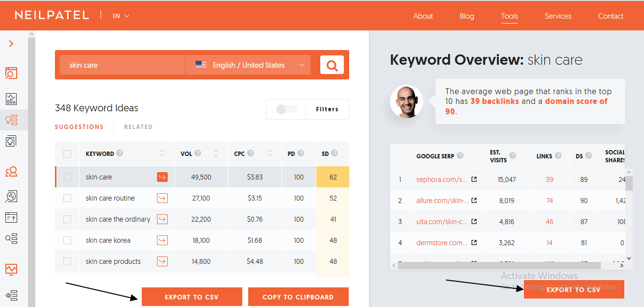
Task: Click COPY TO CLIPBOARD button
Action: 298,297
